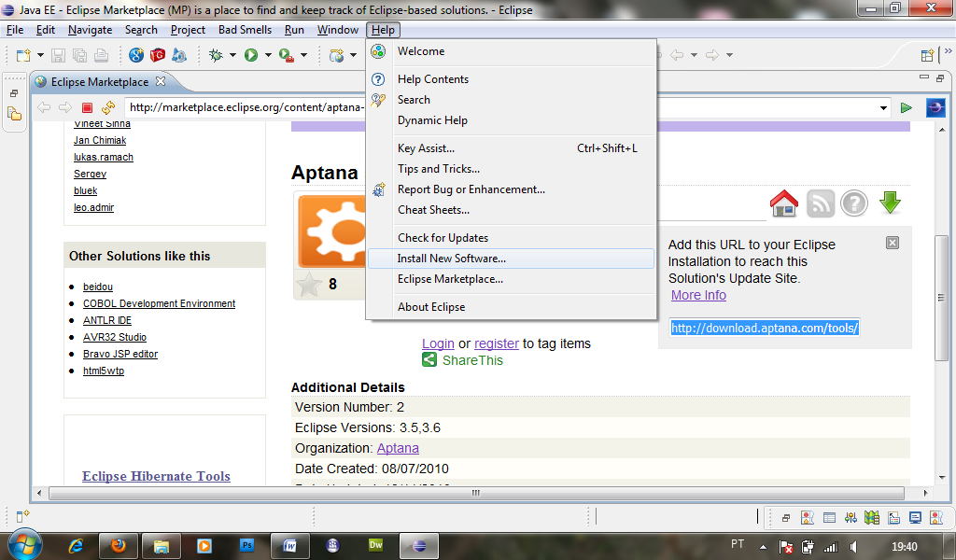The height and width of the screenshot is (560, 956).
Task: Click the highlighted download.aptana.com URL field
Action: (x=764, y=328)
